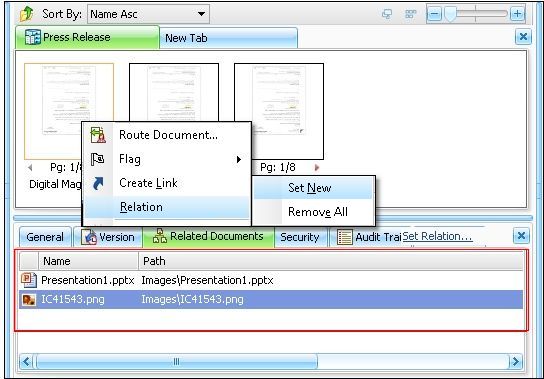The height and width of the screenshot is (379, 544).
Task: Go to previous page of first thumbnail
Action: pyautogui.click(x=31, y=168)
